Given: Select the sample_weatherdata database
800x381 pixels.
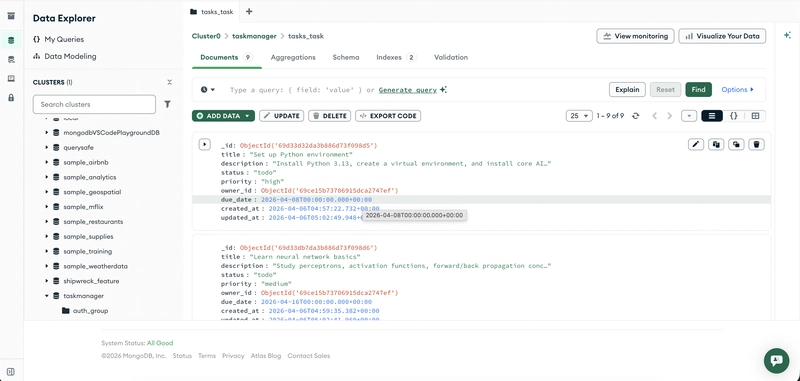Looking at the screenshot, I should tap(95, 266).
